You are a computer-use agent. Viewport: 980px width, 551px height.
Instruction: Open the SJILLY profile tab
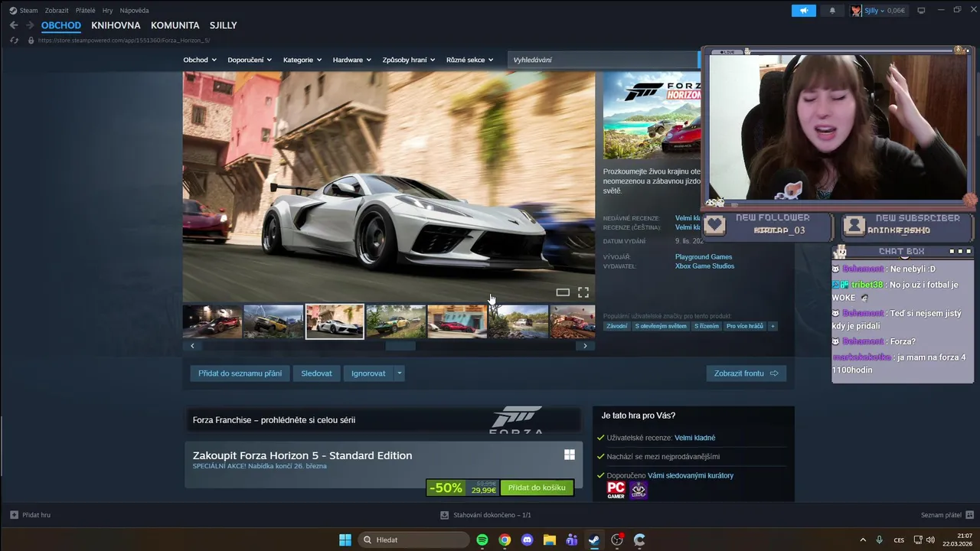tap(223, 25)
